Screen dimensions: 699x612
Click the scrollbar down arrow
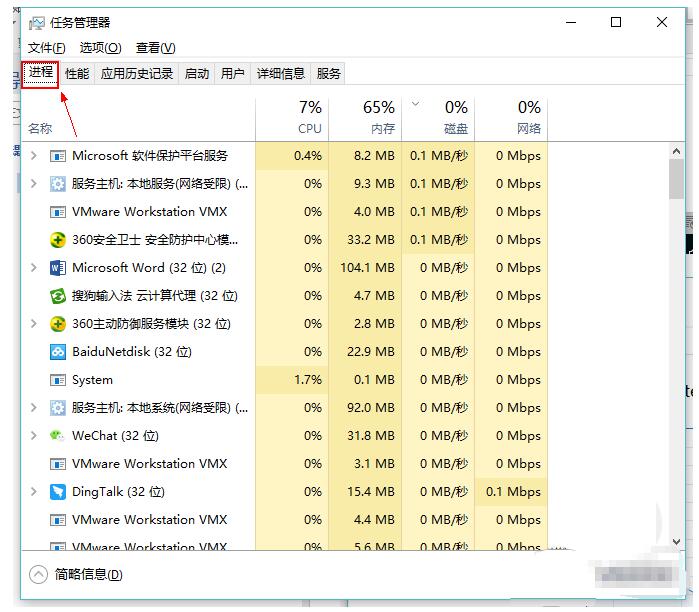coord(676,542)
